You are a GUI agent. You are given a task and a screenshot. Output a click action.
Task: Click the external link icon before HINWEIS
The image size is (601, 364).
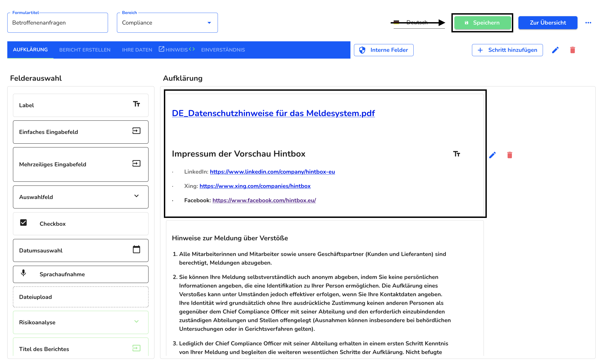tap(161, 49)
